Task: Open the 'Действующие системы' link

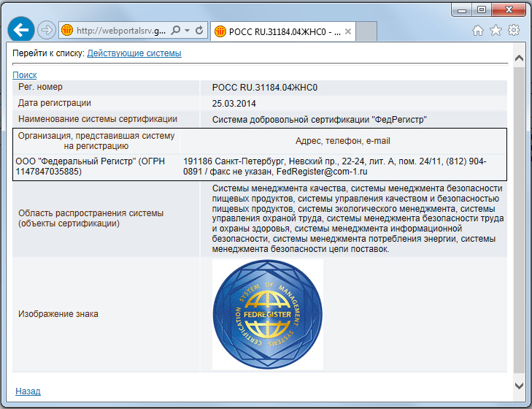Action: [134, 53]
